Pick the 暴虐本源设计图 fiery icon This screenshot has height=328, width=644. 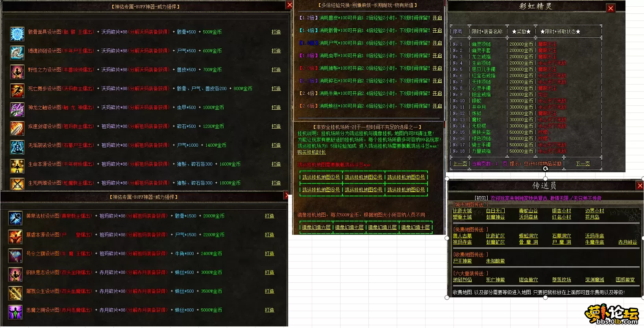[x=15, y=237]
